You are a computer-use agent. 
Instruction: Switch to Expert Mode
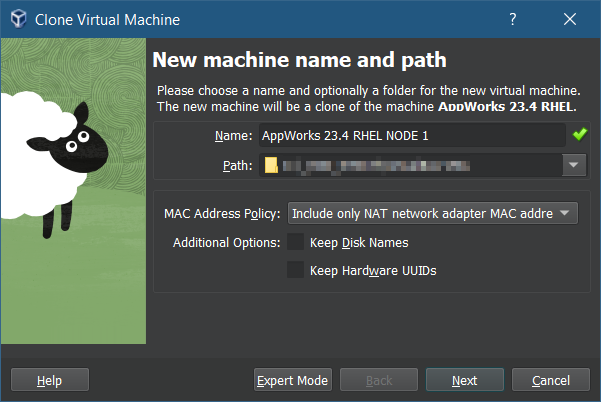coord(292,380)
